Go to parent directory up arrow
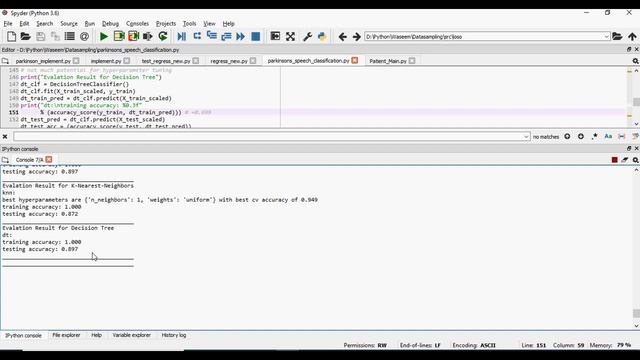The height and width of the screenshot is (360, 640). coord(632,36)
